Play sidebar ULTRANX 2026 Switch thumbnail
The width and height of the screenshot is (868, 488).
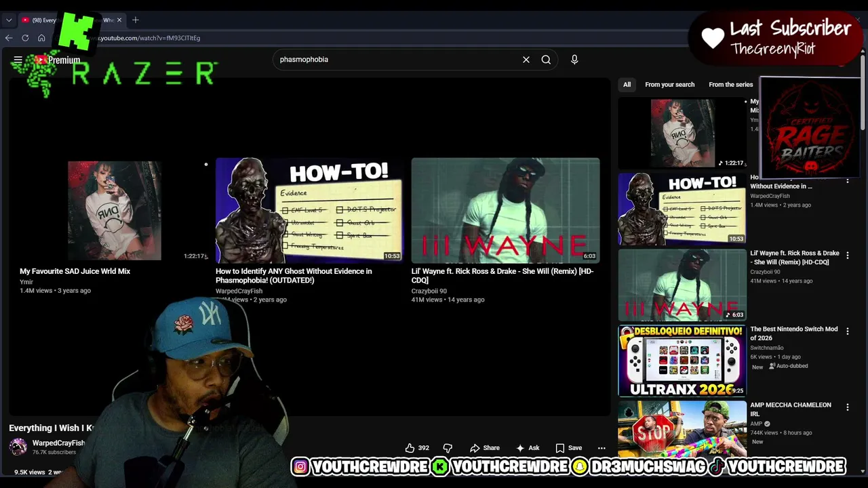[x=682, y=361]
